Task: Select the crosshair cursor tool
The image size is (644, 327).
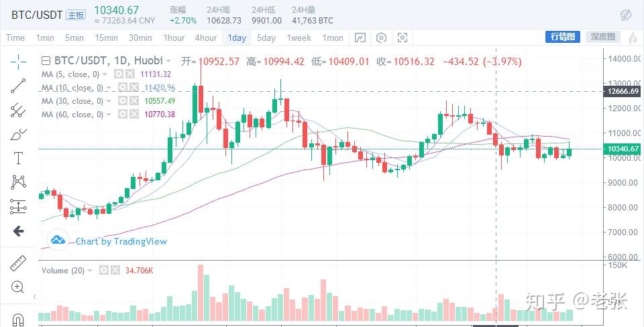Action: (x=18, y=62)
